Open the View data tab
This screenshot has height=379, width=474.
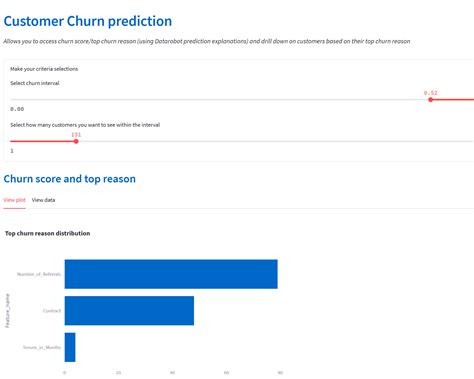[x=43, y=200]
